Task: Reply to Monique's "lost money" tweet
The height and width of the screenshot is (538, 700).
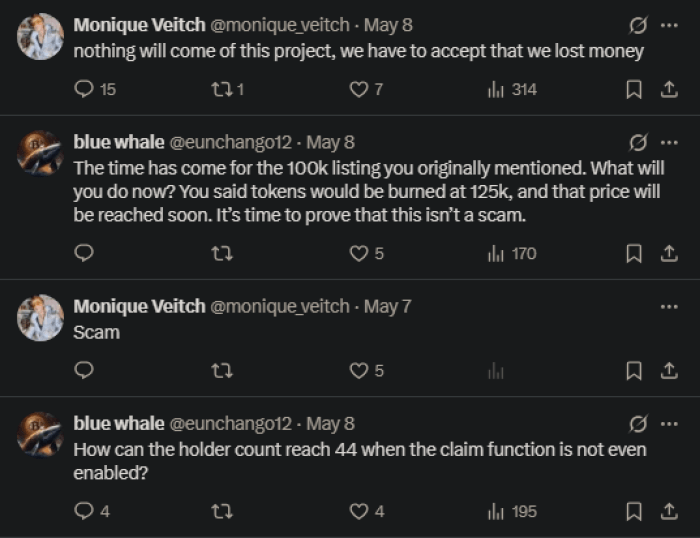Action: [85, 90]
